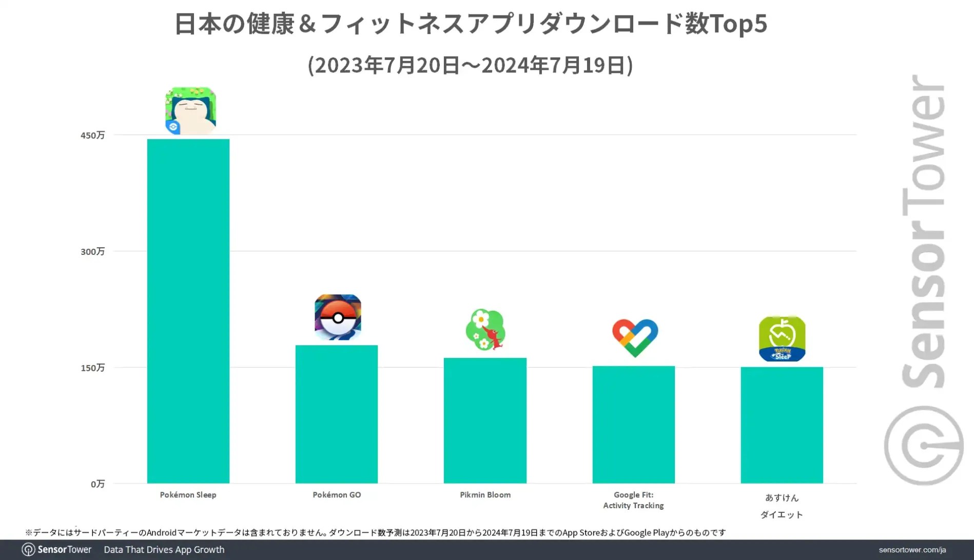Click the 150万 axis label
The width and height of the screenshot is (974, 560).
pos(92,368)
